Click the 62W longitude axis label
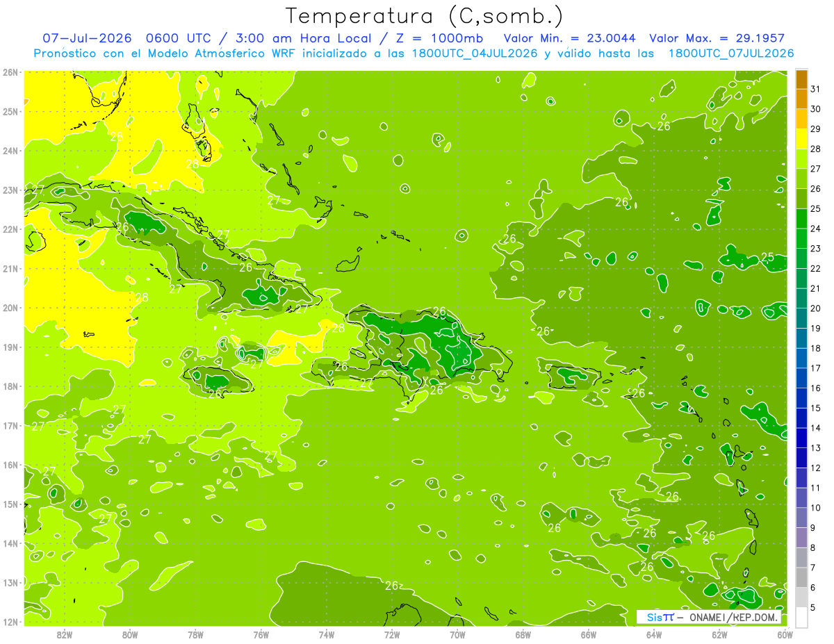 tap(719, 634)
